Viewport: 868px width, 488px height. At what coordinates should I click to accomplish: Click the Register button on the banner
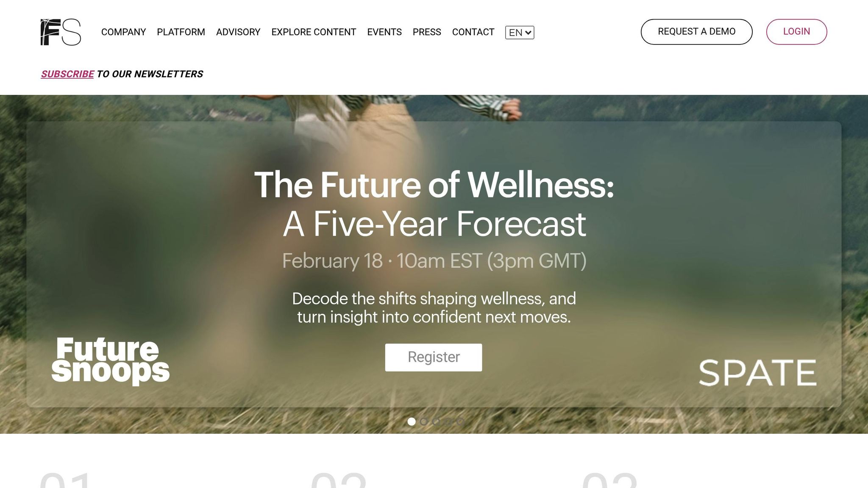tap(434, 358)
